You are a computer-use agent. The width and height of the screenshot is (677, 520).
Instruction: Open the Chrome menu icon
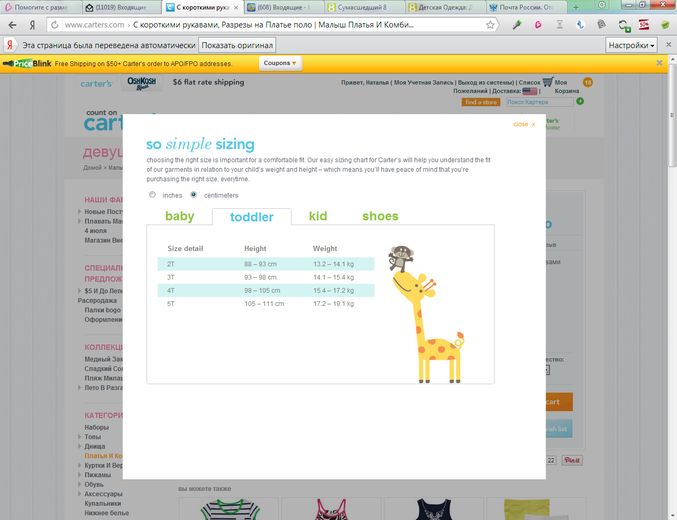coord(665,25)
